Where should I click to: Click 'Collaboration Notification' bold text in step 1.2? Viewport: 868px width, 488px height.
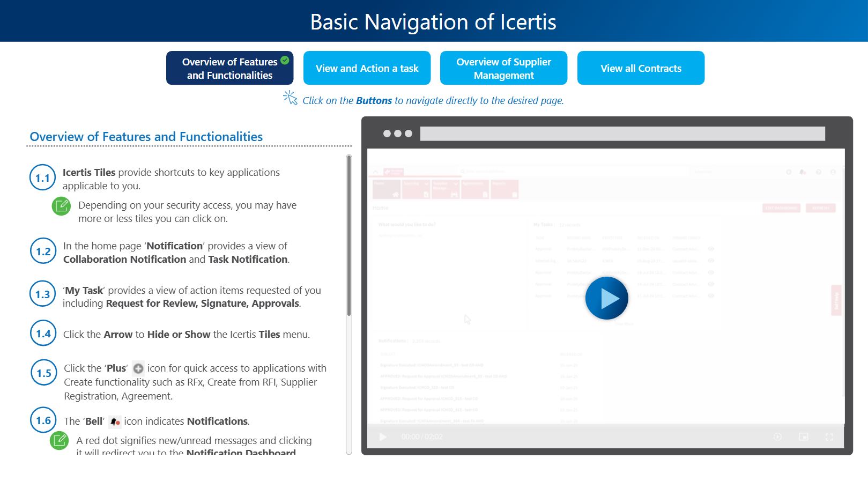(x=124, y=260)
